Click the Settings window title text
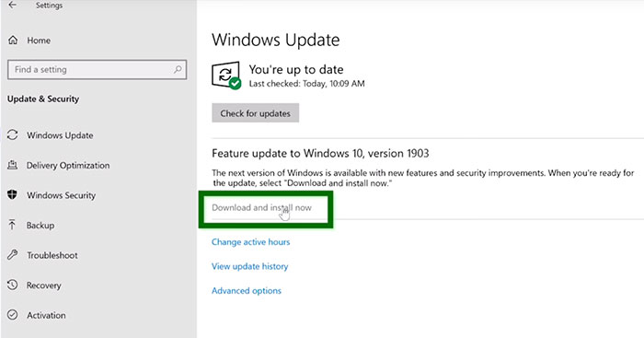644x338 pixels. [49, 6]
